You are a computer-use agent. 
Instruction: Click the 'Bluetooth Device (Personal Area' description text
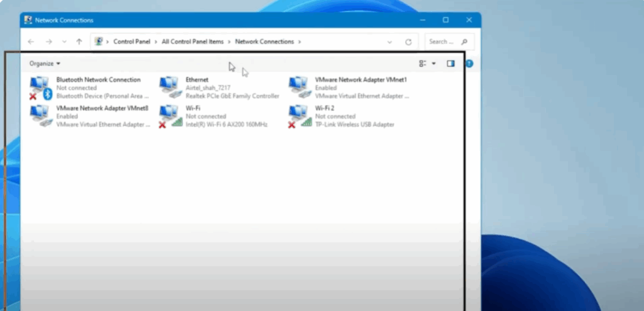[x=103, y=96]
